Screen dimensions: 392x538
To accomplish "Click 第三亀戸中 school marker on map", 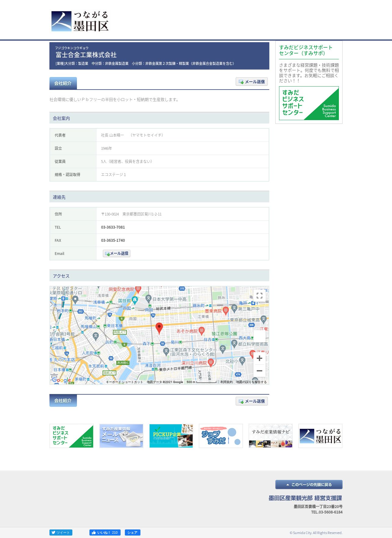I will coord(234,308).
